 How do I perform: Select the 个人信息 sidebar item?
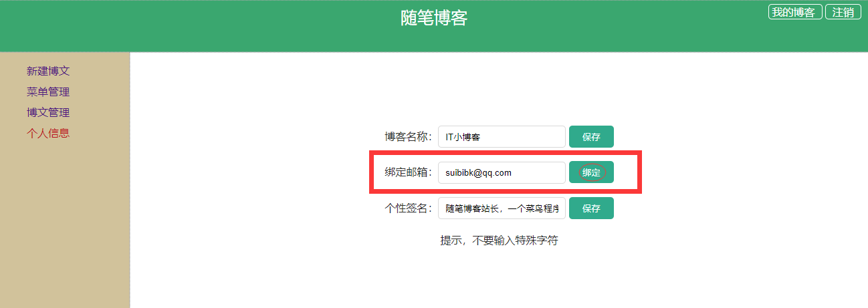[x=48, y=133]
